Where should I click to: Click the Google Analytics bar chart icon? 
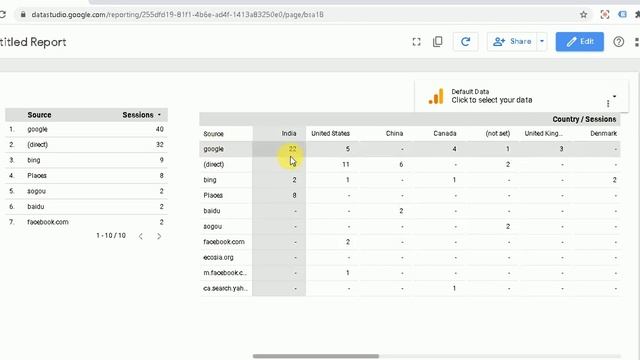tap(436, 96)
